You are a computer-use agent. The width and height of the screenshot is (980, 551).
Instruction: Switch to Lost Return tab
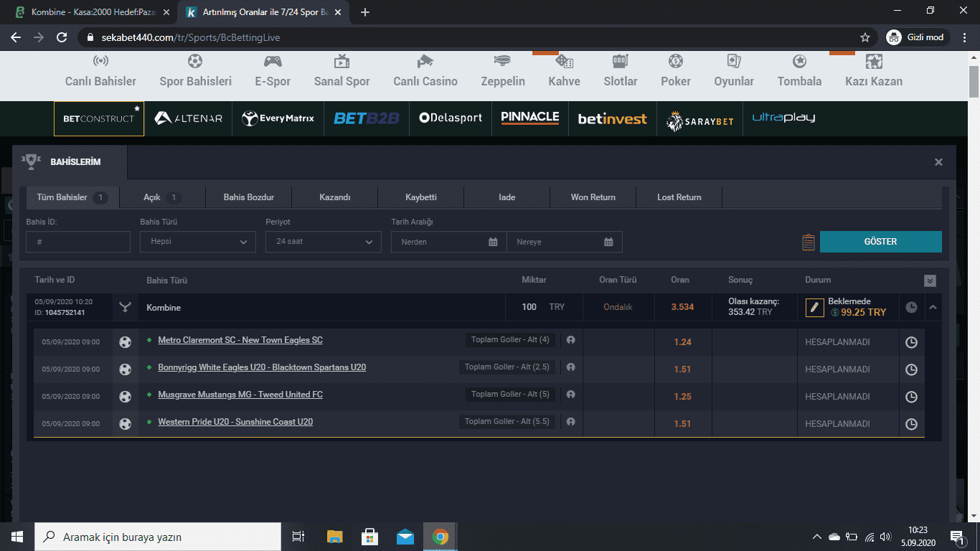[x=679, y=197]
